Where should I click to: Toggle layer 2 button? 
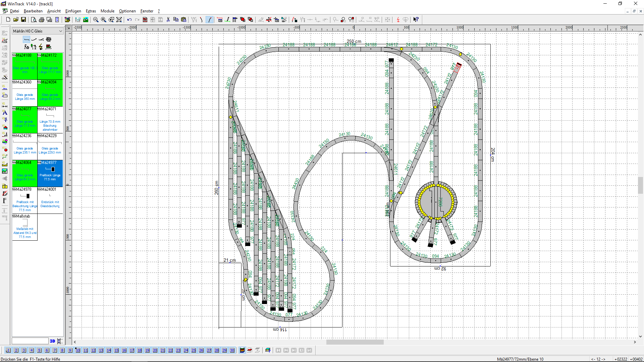click(16, 350)
